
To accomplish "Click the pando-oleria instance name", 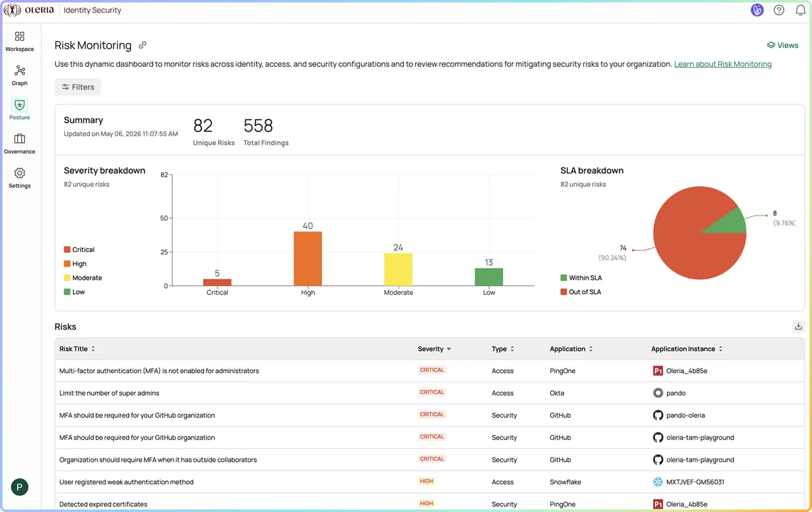I will tap(685, 415).
